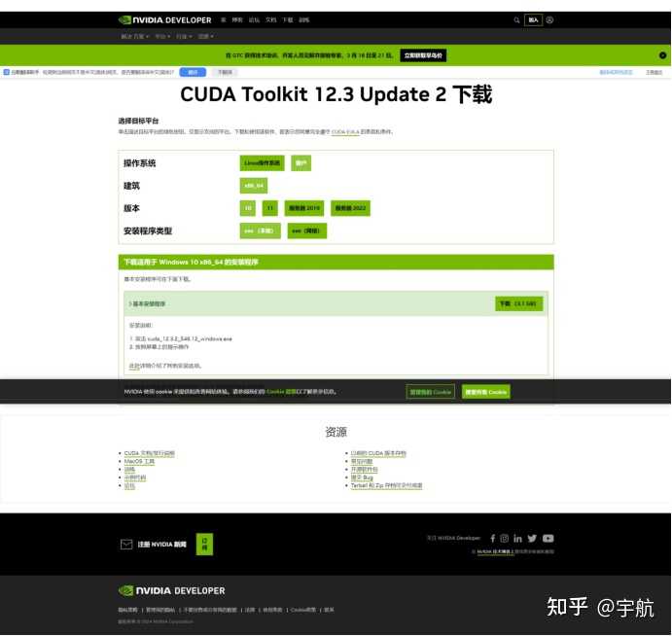Click the 论坛 item in top navigation
672x636 pixels.
click(x=254, y=20)
